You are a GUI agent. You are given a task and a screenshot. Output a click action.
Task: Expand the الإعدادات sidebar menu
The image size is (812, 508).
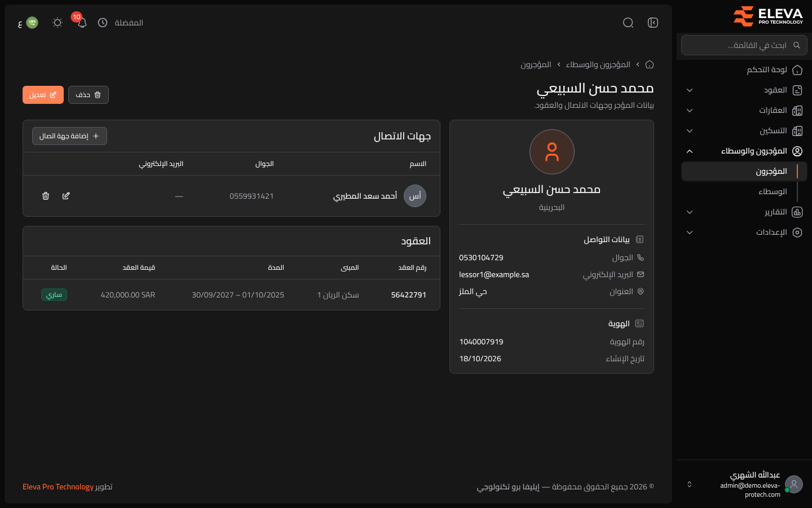click(744, 233)
